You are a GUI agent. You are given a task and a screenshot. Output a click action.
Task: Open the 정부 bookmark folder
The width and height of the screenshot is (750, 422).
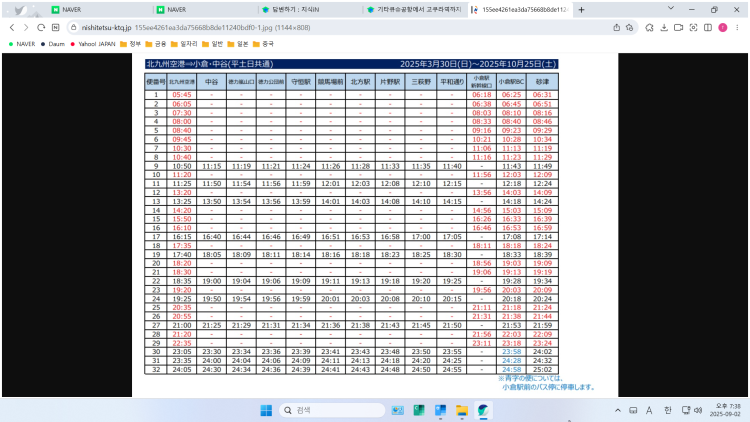click(x=130, y=44)
